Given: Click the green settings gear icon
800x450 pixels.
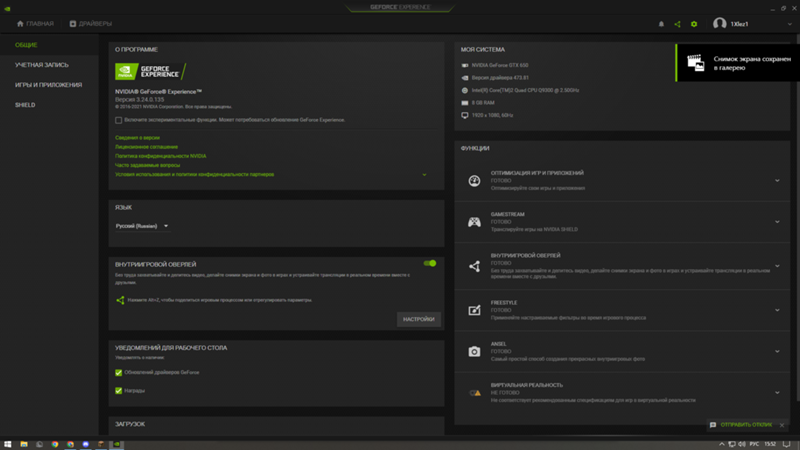Looking at the screenshot, I should 694,24.
